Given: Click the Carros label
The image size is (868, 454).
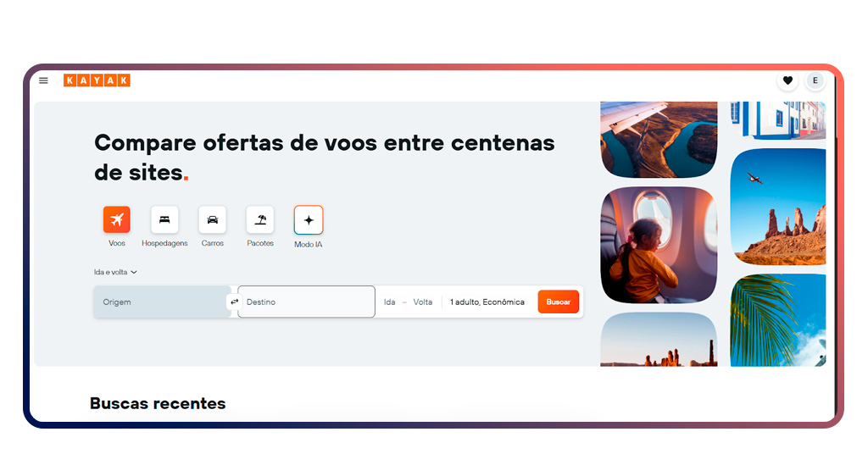Looking at the screenshot, I should pyautogui.click(x=213, y=243).
